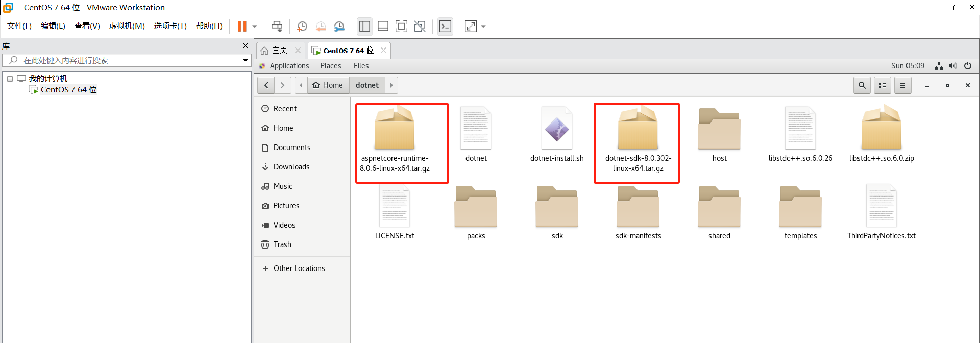Send Ctrl+Alt+Del to the VM
The height and width of the screenshot is (343, 980).
click(x=277, y=26)
